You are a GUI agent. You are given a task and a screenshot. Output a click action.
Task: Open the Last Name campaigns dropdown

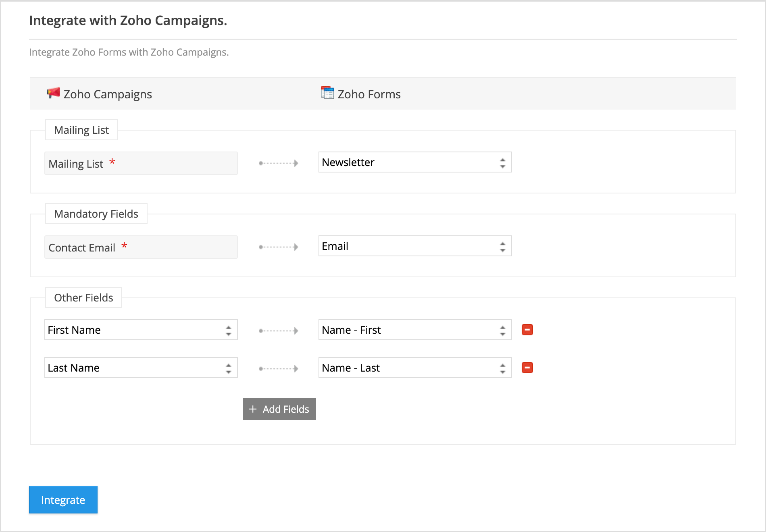click(x=141, y=368)
